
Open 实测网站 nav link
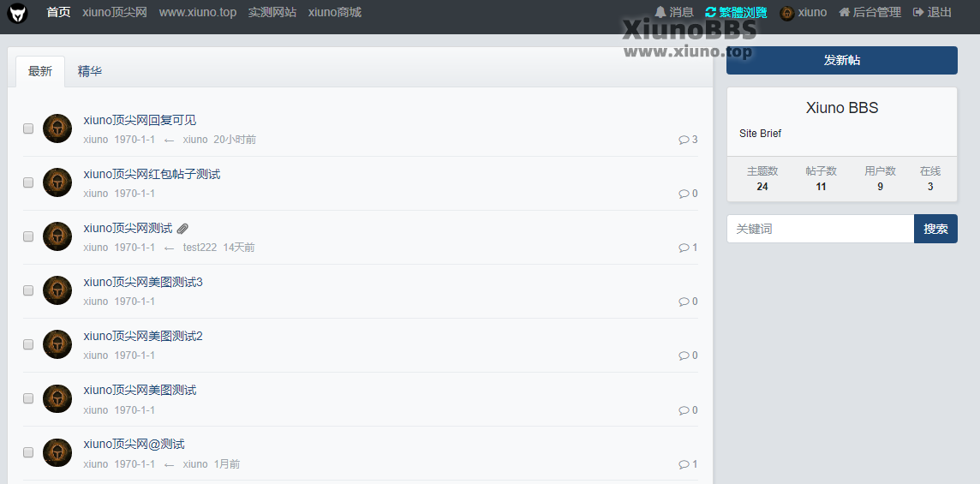click(272, 13)
